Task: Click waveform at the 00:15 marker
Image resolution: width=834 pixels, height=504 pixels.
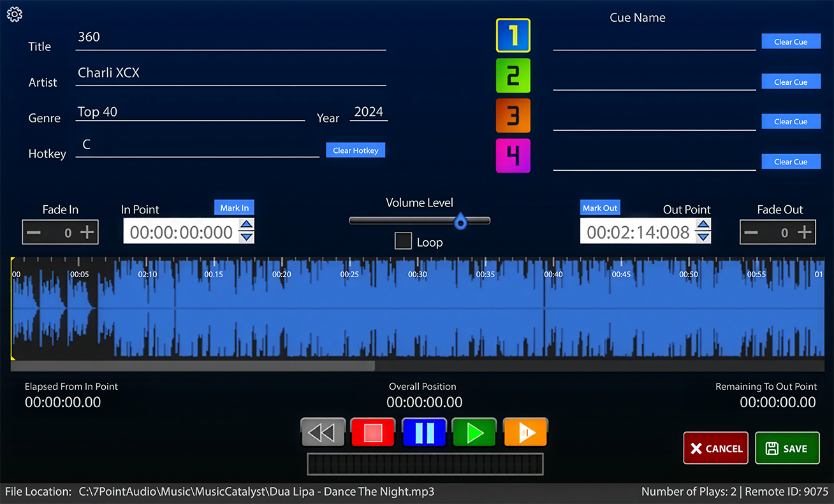Action: click(214, 274)
